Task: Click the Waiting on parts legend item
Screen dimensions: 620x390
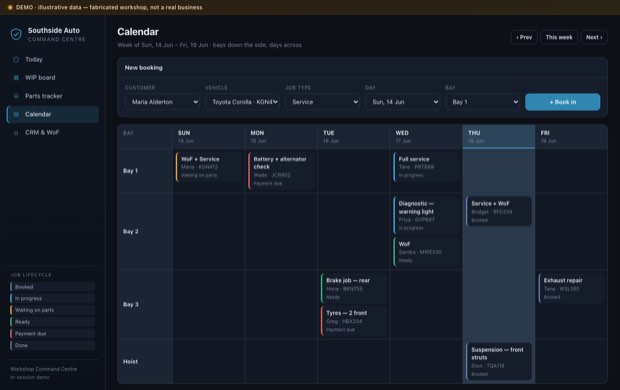Action: (53, 310)
